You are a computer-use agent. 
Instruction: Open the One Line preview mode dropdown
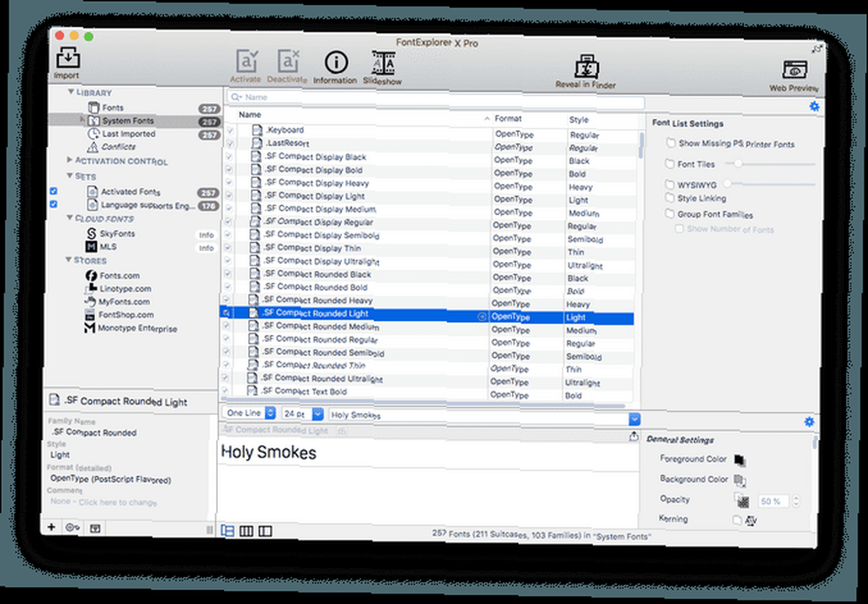(x=250, y=413)
